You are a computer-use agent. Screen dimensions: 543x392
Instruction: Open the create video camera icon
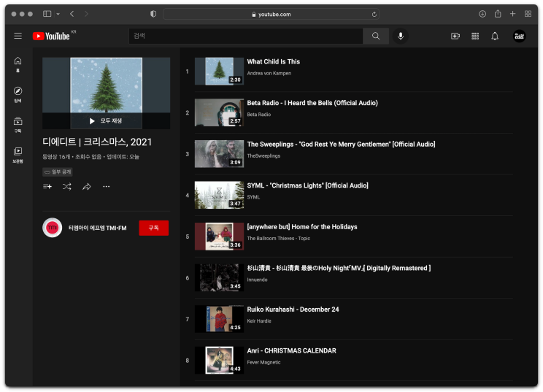click(455, 36)
